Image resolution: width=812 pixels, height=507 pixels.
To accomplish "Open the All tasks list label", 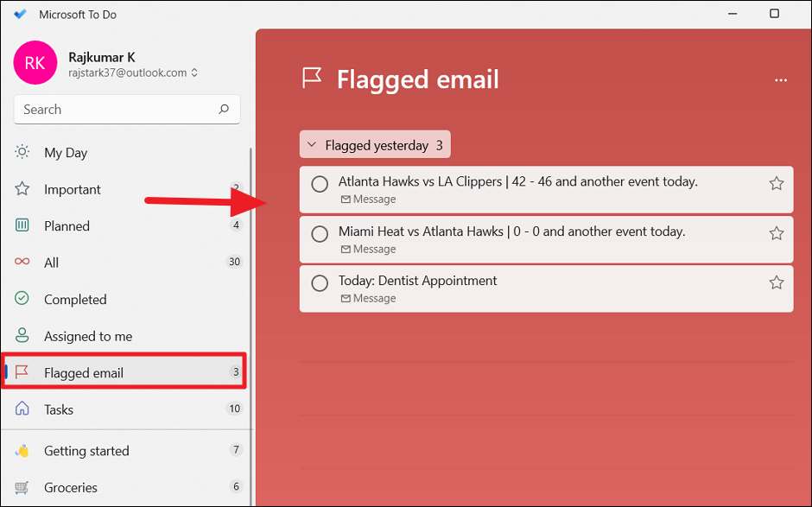I will pos(51,263).
